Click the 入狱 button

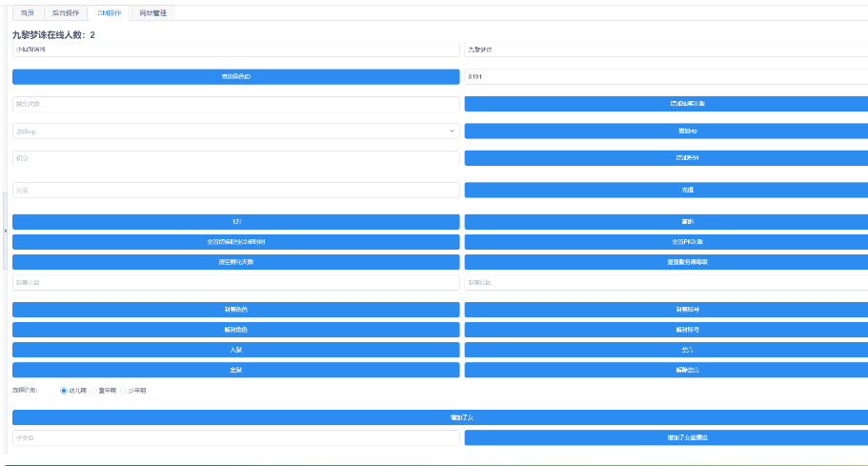coord(235,350)
